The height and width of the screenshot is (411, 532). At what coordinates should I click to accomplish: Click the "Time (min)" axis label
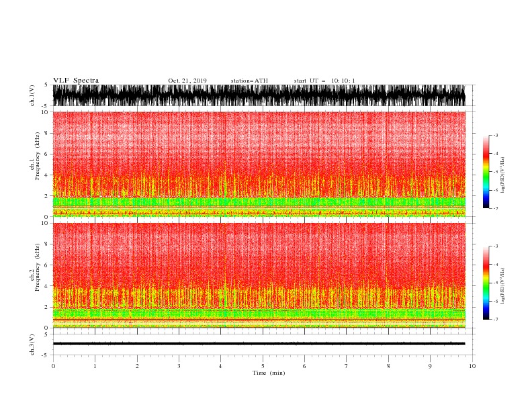pyautogui.click(x=269, y=373)
